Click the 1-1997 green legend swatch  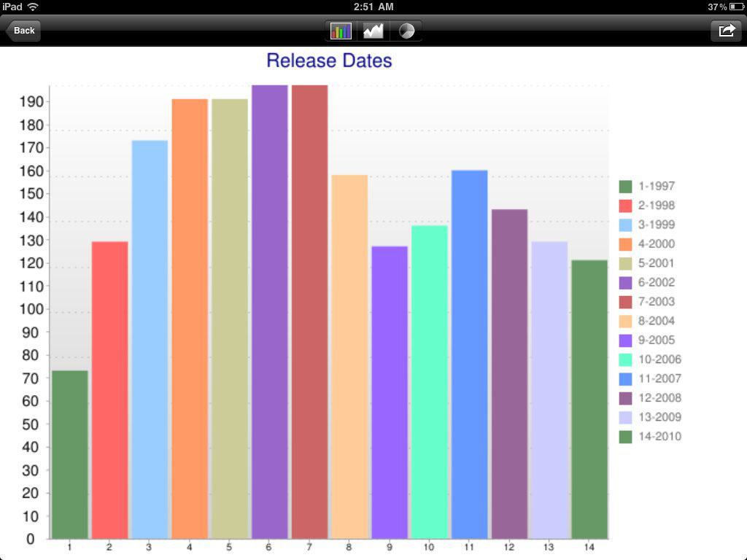625,187
